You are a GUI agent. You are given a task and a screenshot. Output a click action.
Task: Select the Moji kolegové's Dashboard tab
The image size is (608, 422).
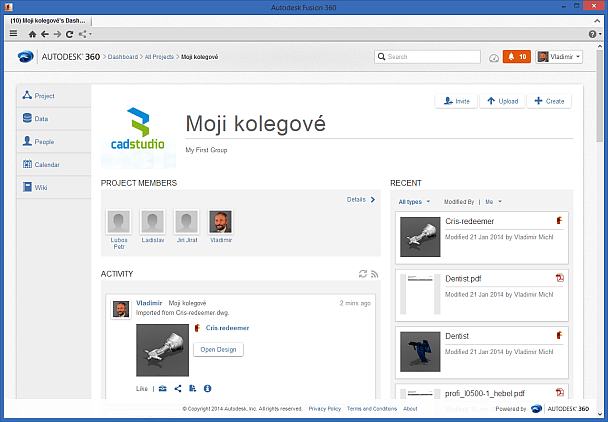pos(48,21)
